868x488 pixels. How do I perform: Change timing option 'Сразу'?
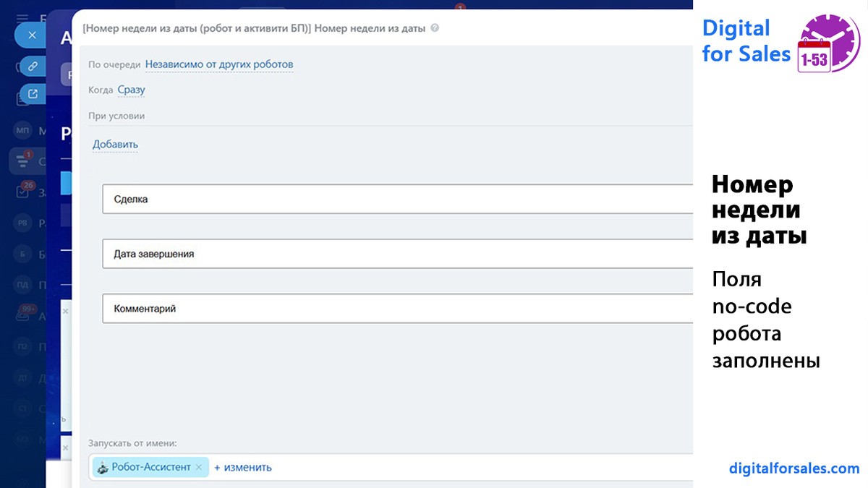pos(132,90)
